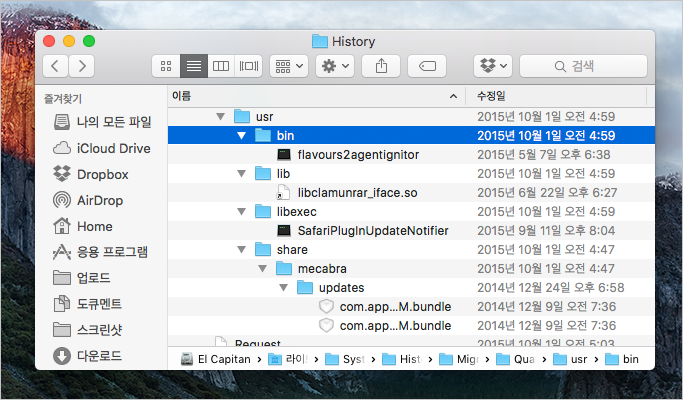Click the 즐겨찾기 sidebar heading
Image resolution: width=683 pixels, height=400 pixels.
point(63,99)
